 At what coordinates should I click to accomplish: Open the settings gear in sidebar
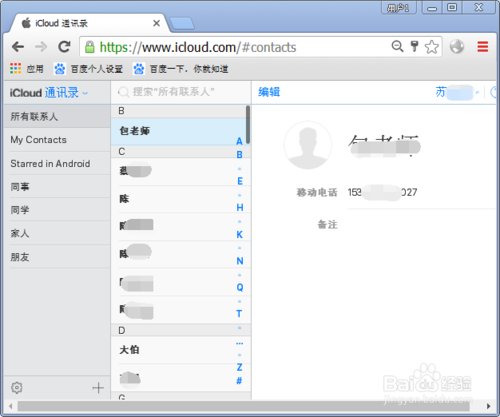(17, 388)
